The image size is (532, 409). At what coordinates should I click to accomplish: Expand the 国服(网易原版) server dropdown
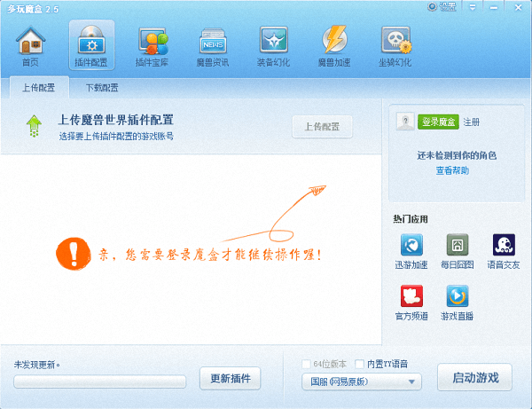pyautogui.click(x=361, y=381)
